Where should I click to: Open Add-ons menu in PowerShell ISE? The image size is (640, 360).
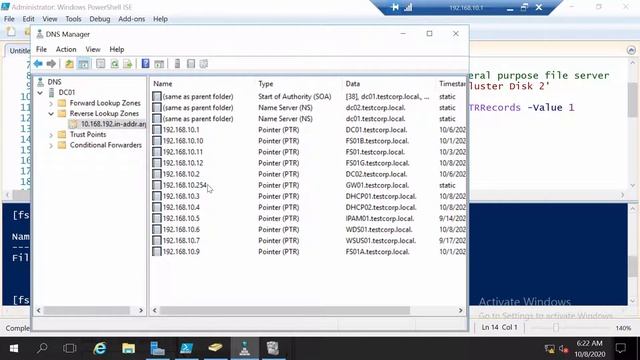coord(131,19)
